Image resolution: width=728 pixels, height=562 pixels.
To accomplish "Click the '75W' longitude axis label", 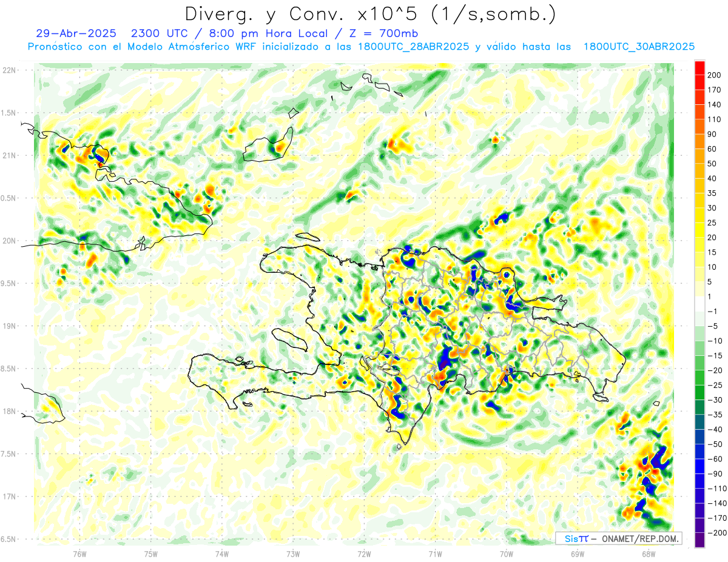I will [x=151, y=554].
